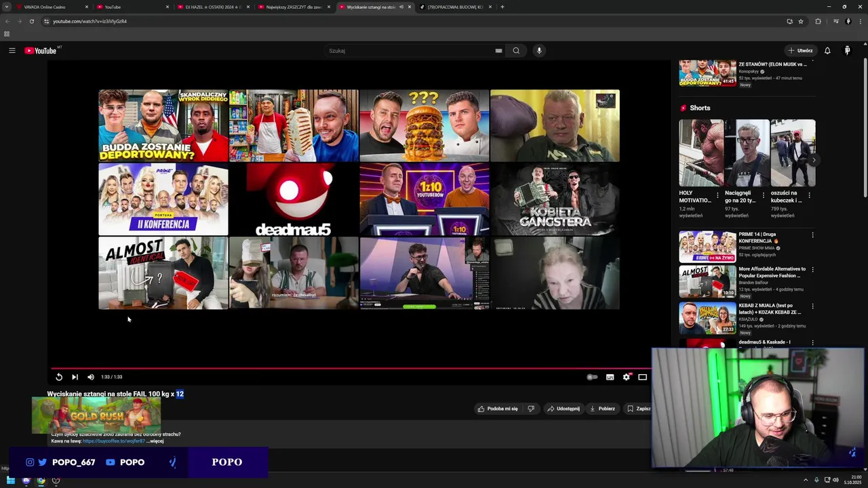Visit the Konopskyy channel
868x488 pixels.
(749, 71)
